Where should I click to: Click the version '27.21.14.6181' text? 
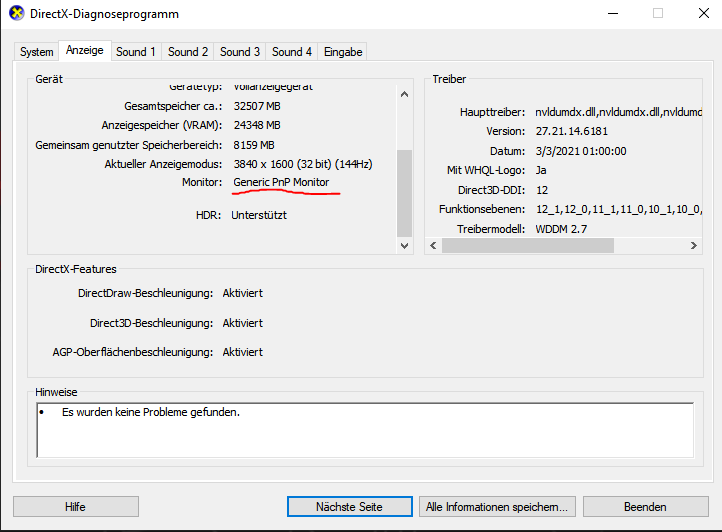[x=572, y=131]
